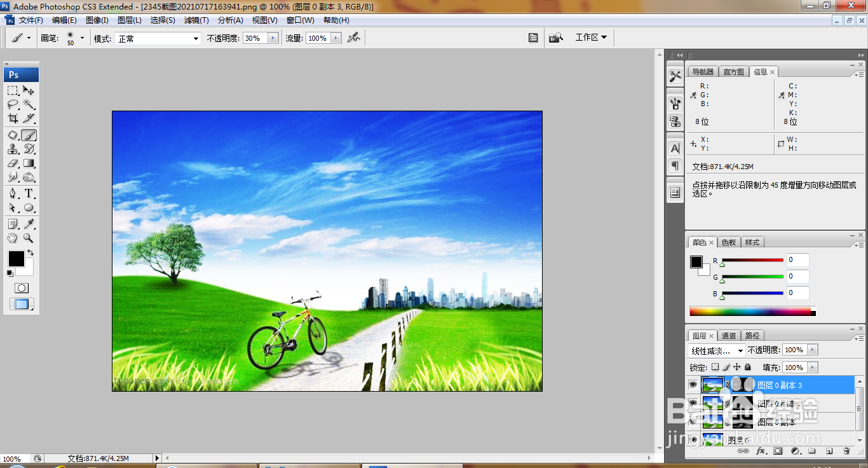Toggle lock image pixels brush icon
The width and height of the screenshot is (868, 468).
[726, 367]
